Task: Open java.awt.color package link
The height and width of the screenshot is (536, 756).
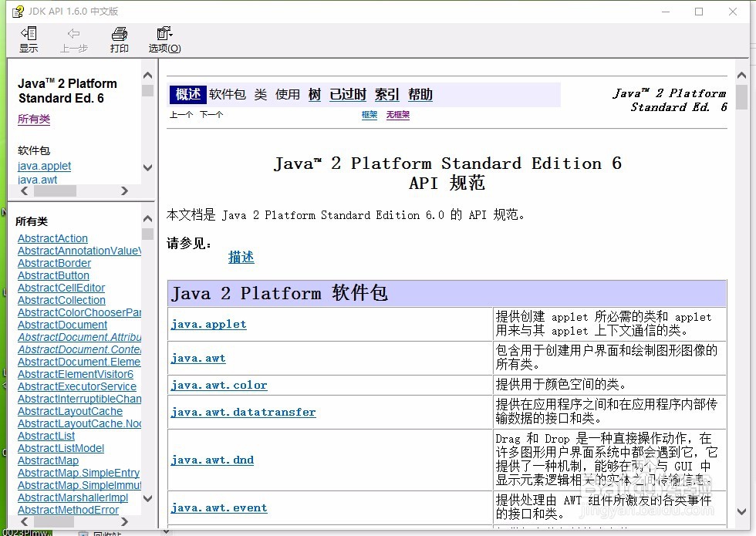Action: 219,386
